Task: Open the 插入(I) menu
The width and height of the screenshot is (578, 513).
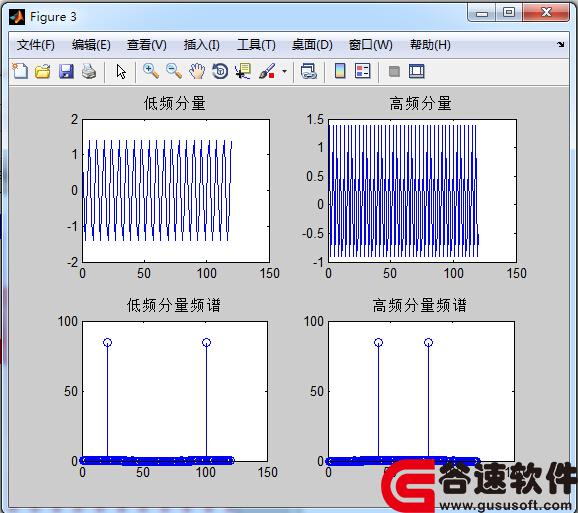Action: pos(202,45)
